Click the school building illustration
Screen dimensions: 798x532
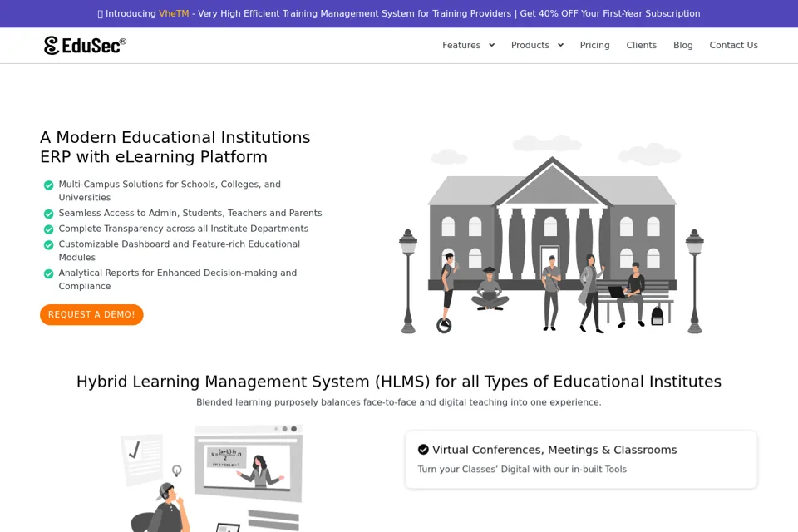pos(552,234)
